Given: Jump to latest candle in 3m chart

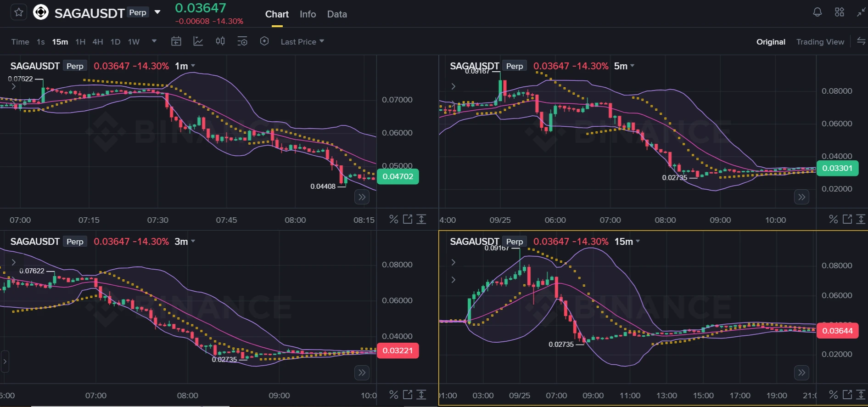Looking at the screenshot, I should point(362,373).
